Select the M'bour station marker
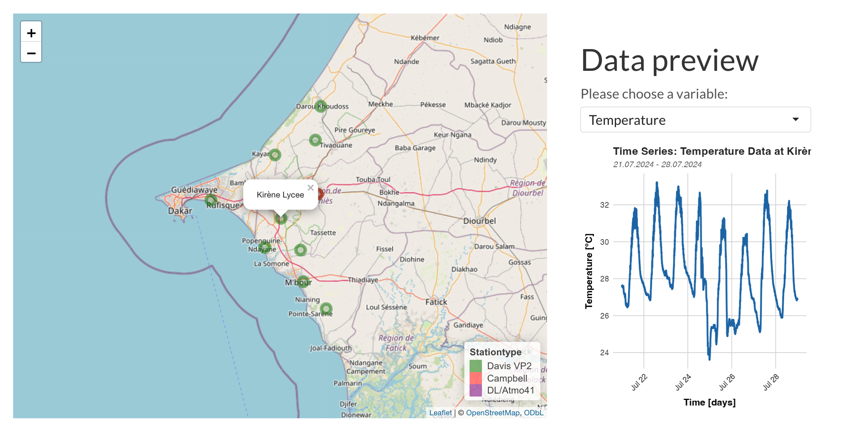Image resolution: width=868 pixels, height=437 pixels. click(304, 282)
